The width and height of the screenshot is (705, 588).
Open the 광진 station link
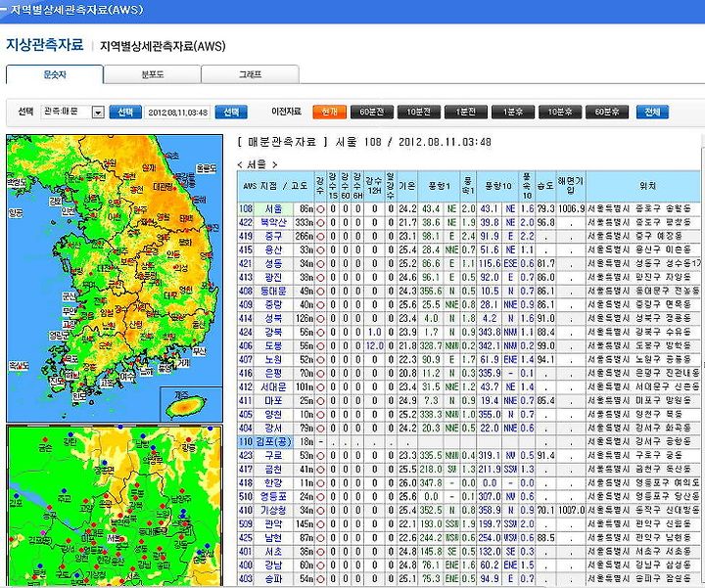click(273, 278)
